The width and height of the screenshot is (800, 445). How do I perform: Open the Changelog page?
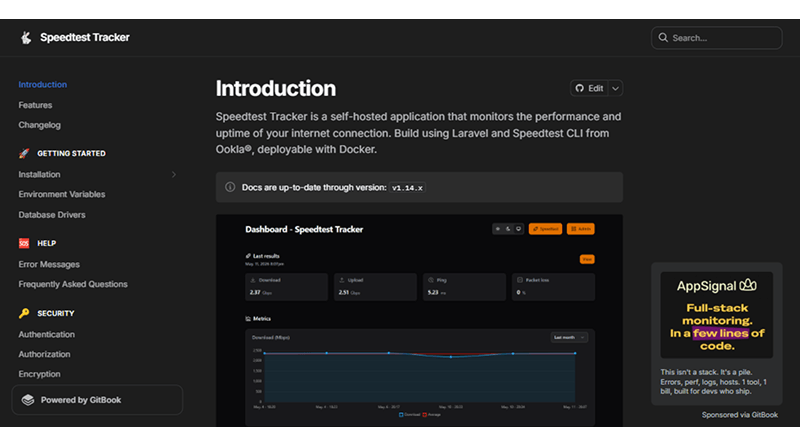39,125
